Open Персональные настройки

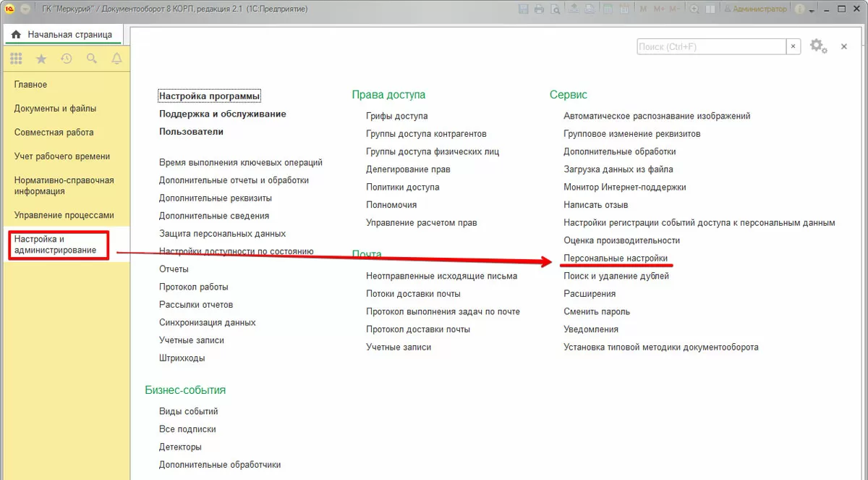pos(616,258)
